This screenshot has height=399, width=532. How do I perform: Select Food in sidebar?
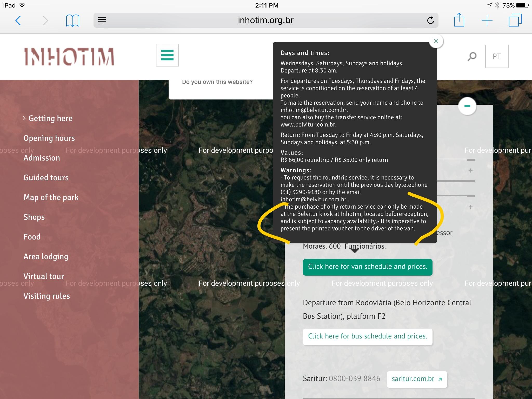32,237
